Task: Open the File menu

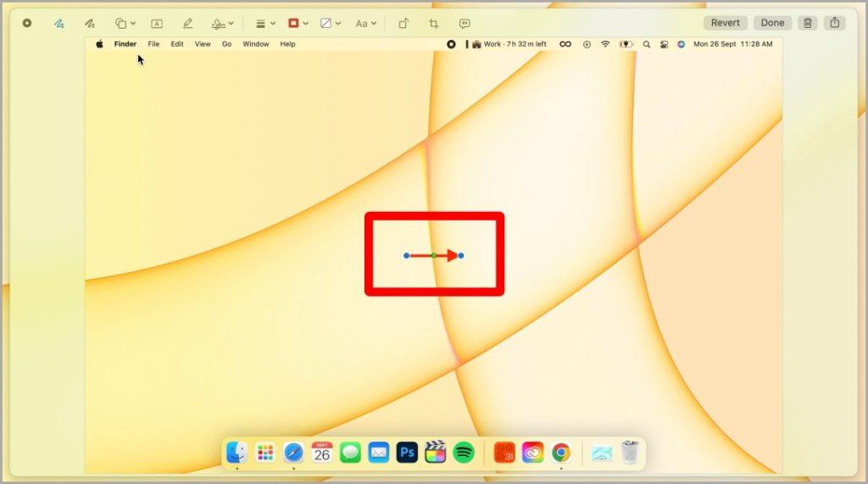Action: pyautogui.click(x=153, y=44)
